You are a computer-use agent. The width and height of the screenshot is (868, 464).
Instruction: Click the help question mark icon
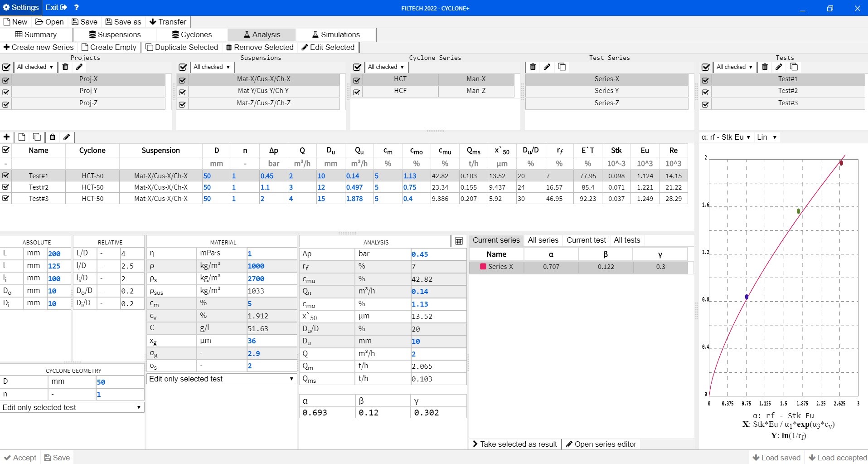click(77, 7)
